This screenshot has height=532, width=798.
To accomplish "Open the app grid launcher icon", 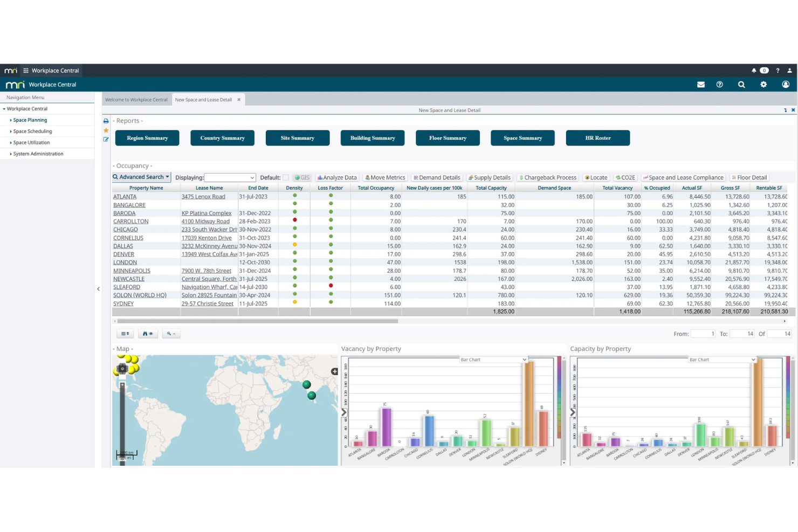I will (26, 71).
